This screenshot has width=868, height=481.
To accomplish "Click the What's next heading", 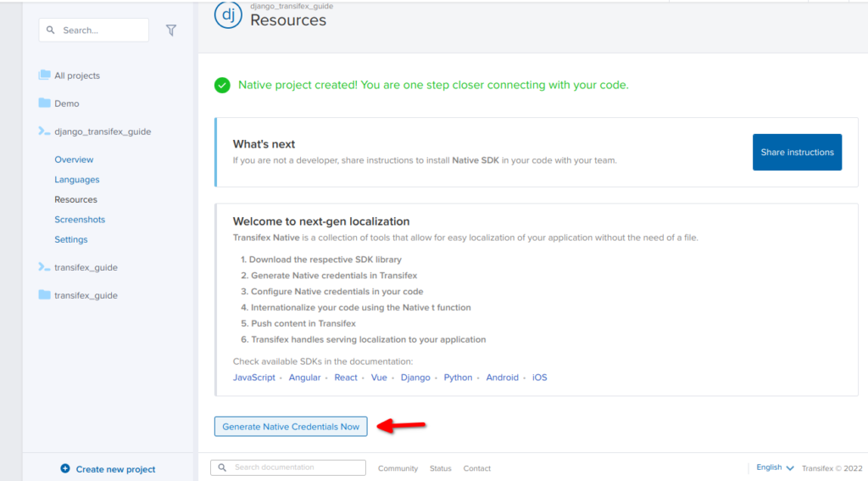I will 264,144.
